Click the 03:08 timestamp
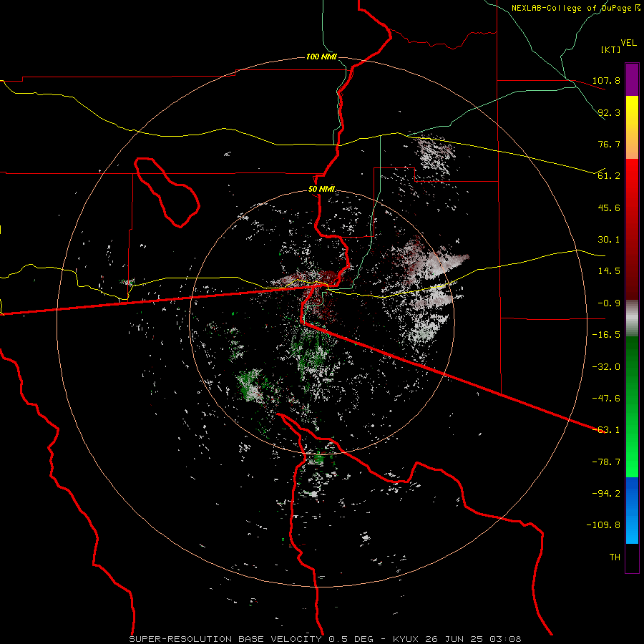The width and height of the screenshot is (644, 644). point(507,639)
